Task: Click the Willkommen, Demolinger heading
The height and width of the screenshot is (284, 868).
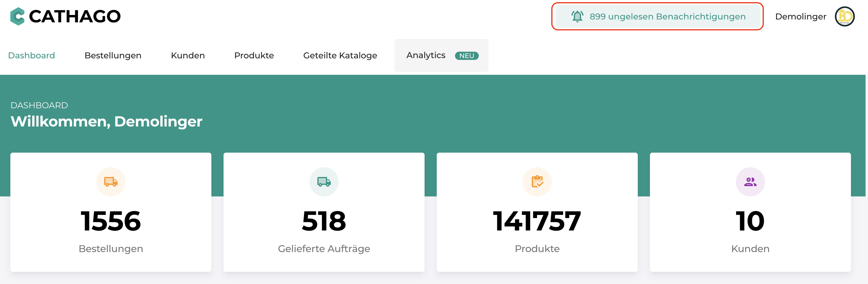Action: [x=107, y=121]
